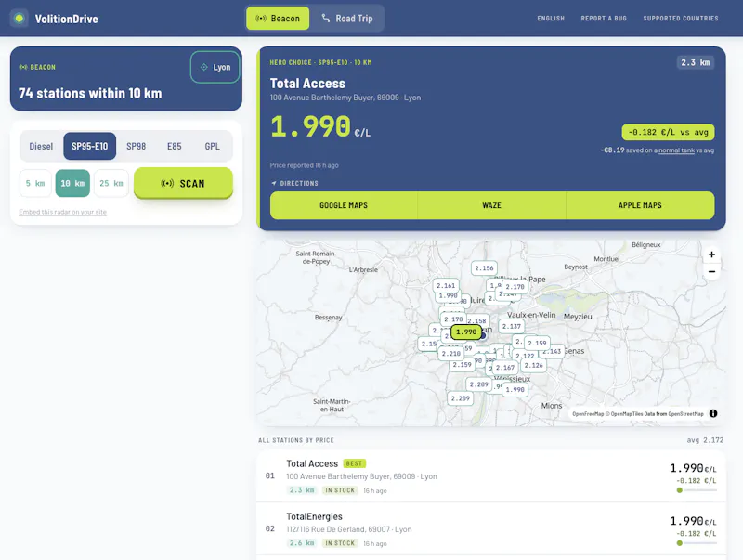Screen dimensions: 743x560
Task: Zoom out on the map
Action: click(x=711, y=271)
